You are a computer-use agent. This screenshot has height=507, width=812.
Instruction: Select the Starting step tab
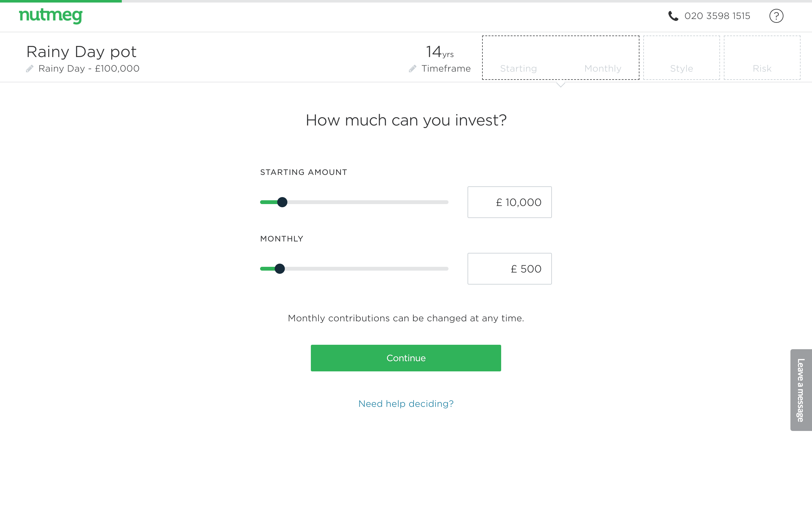point(518,68)
